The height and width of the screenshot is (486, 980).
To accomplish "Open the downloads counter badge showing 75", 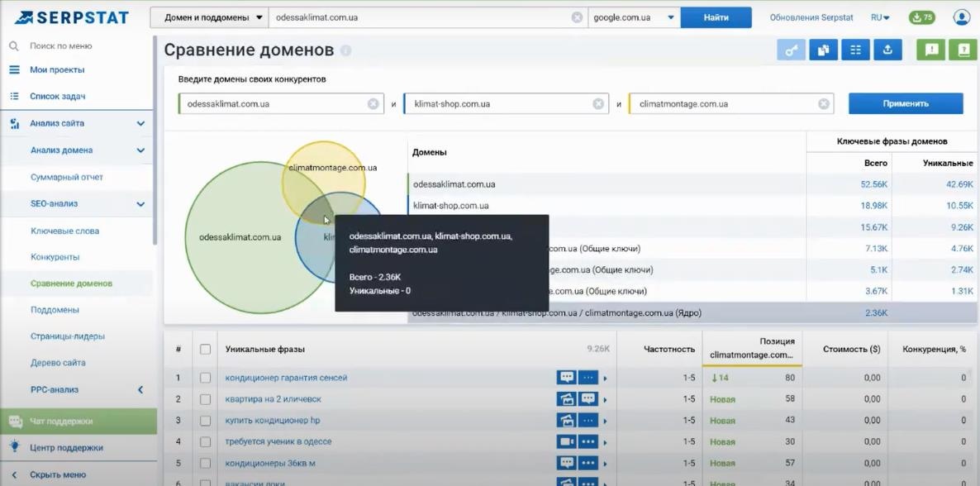I will 922,17.
